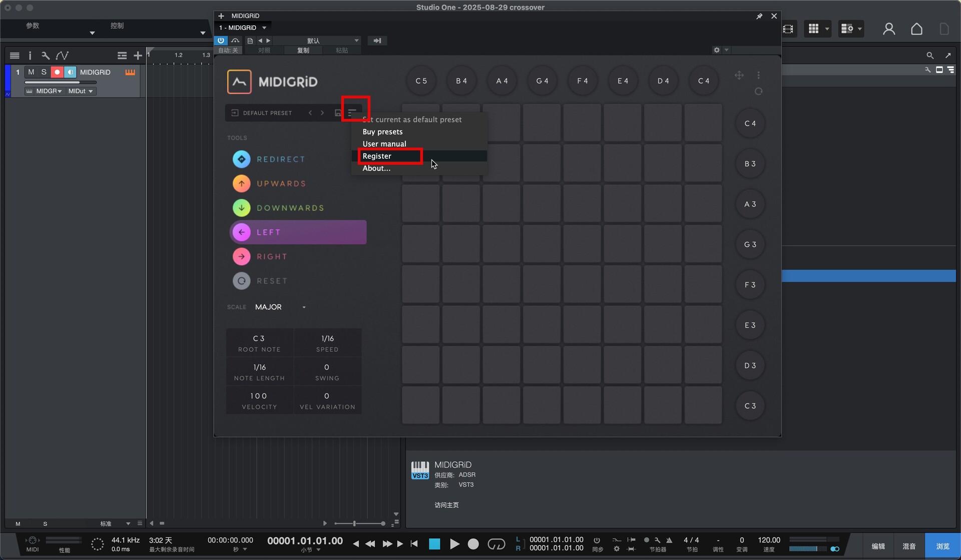Toggle the metronome click icon
Image resolution: width=961 pixels, height=560 pixels.
(x=669, y=540)
